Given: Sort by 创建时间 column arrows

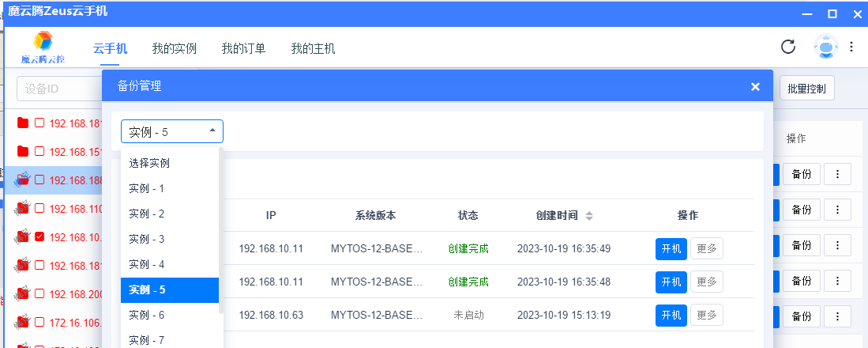Looking at the screenshot, I should [589, 216].
